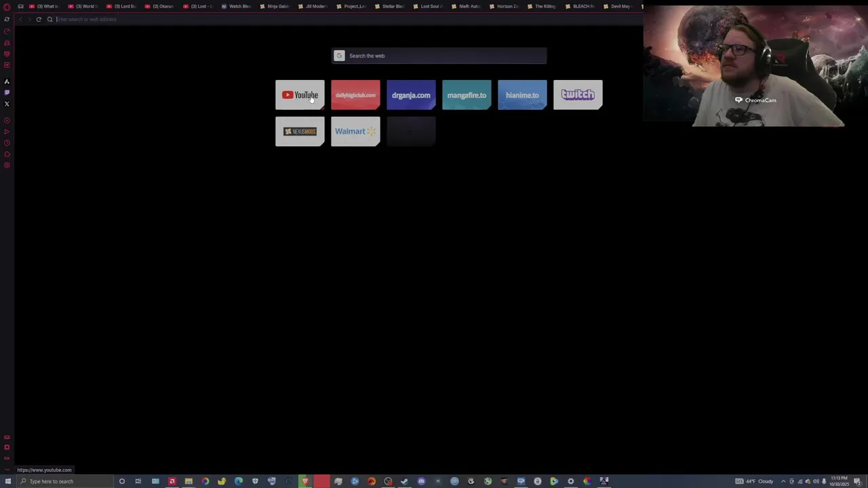Switch to the 'Project_Le' tab
The image size is (868, 488).
[x=353, y=6]
